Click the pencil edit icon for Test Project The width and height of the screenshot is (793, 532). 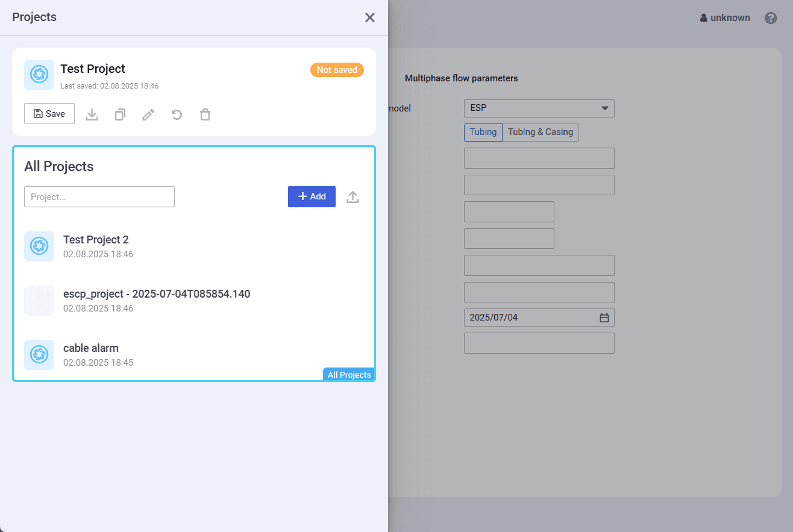click(148, 114)
